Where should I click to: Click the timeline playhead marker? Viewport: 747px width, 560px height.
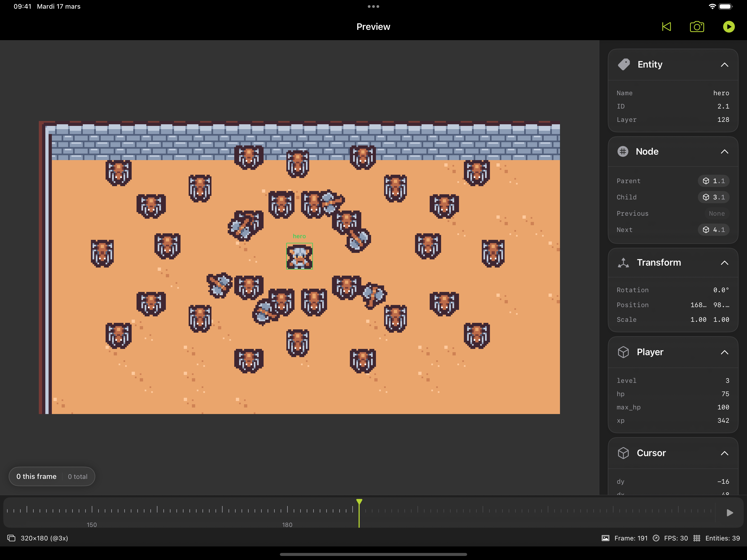point(359,502)
